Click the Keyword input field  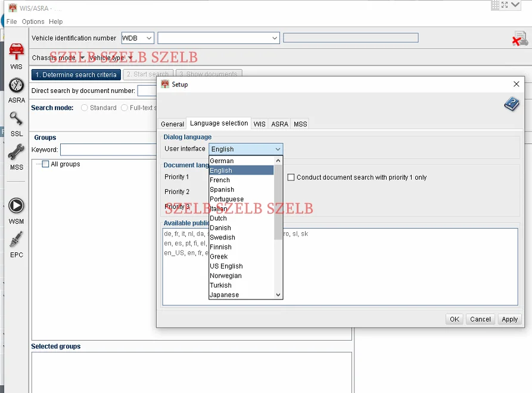click(x=108, y=149)
